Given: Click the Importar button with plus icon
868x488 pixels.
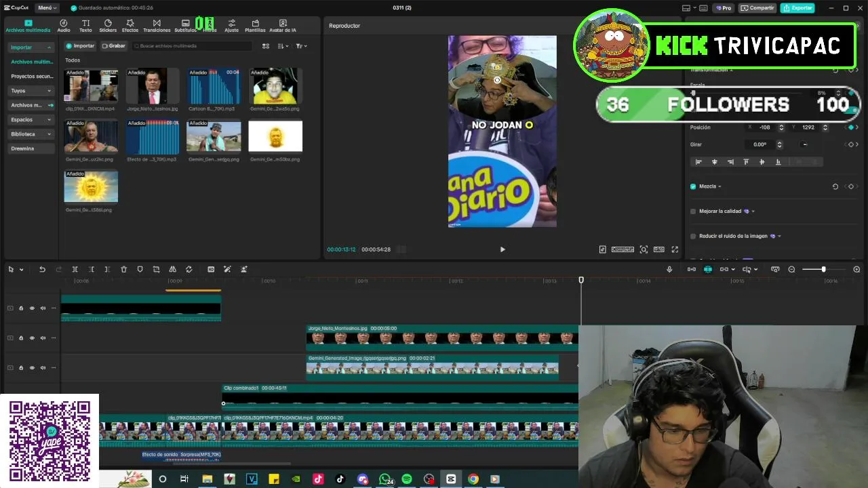Looking at the screenshot, I should (80, 46).
